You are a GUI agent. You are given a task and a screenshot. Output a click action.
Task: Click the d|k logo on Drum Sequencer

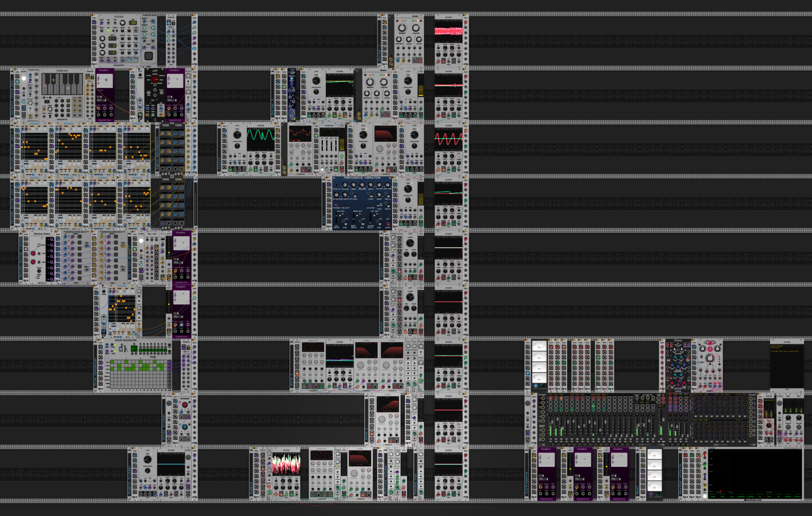[123, 348]
